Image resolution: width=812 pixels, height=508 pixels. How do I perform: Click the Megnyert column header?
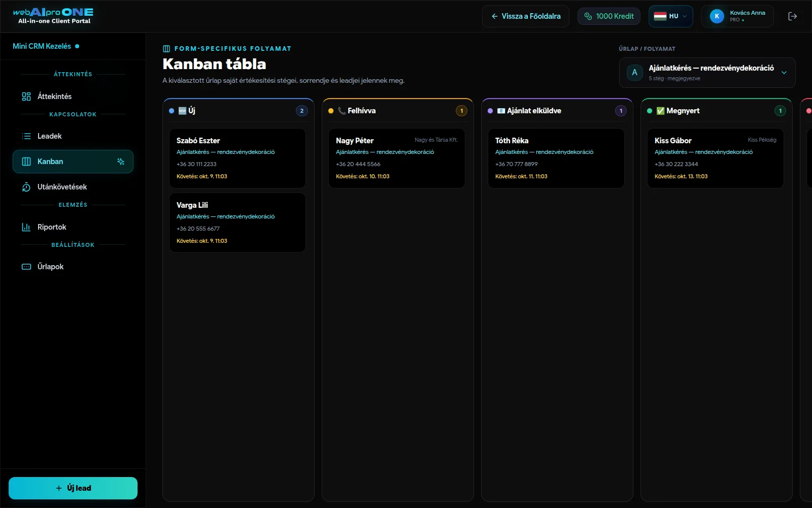pyautogui.click(x=716, y=111)
